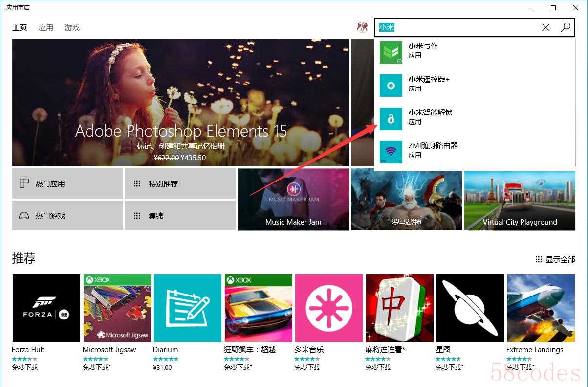
Task: Click 热门游戏 button
Action: coord(67,216)
